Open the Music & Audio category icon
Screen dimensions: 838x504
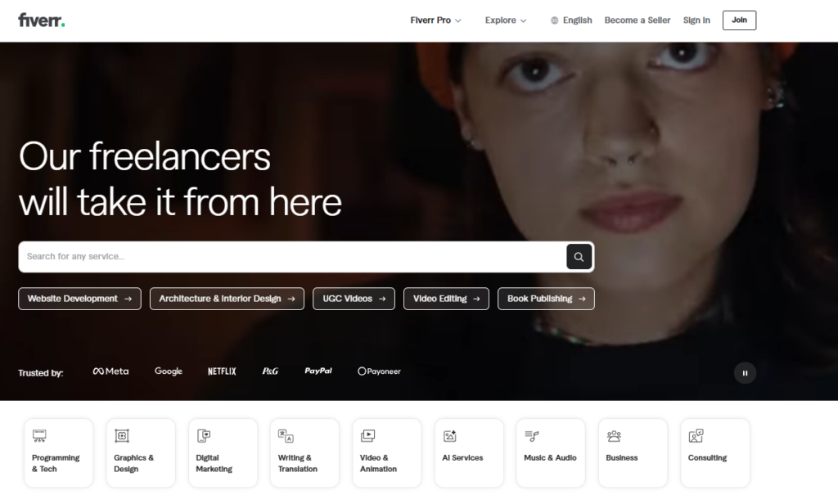[x=532, y=436]
